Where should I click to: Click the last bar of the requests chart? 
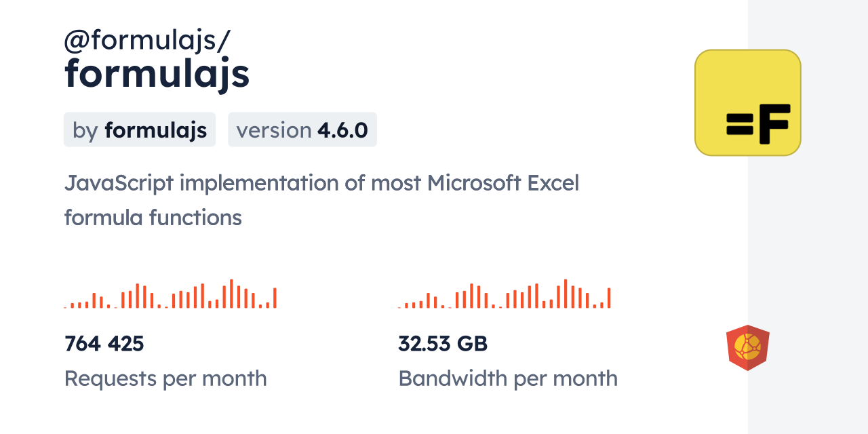275,298
